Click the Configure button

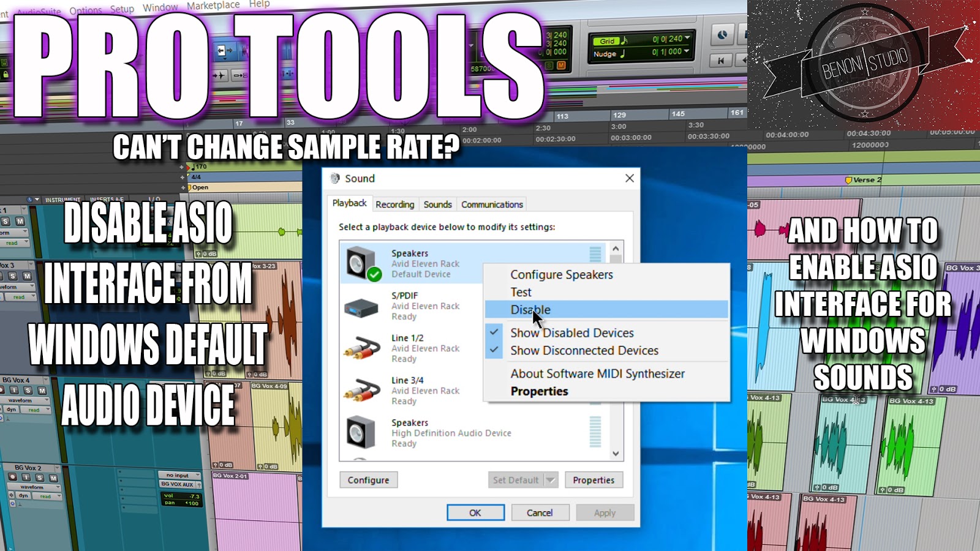(369, 480)
